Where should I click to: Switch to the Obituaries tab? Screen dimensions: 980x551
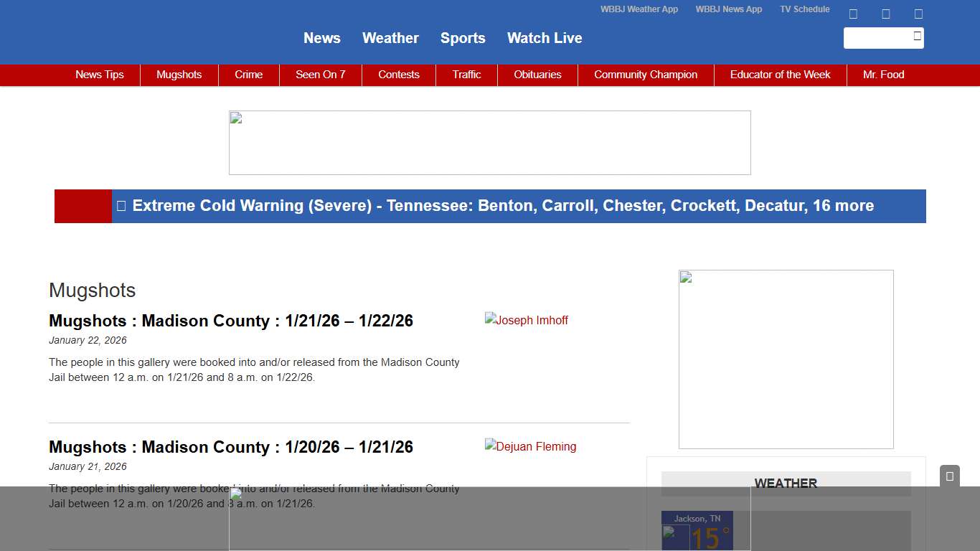point(537,75)
